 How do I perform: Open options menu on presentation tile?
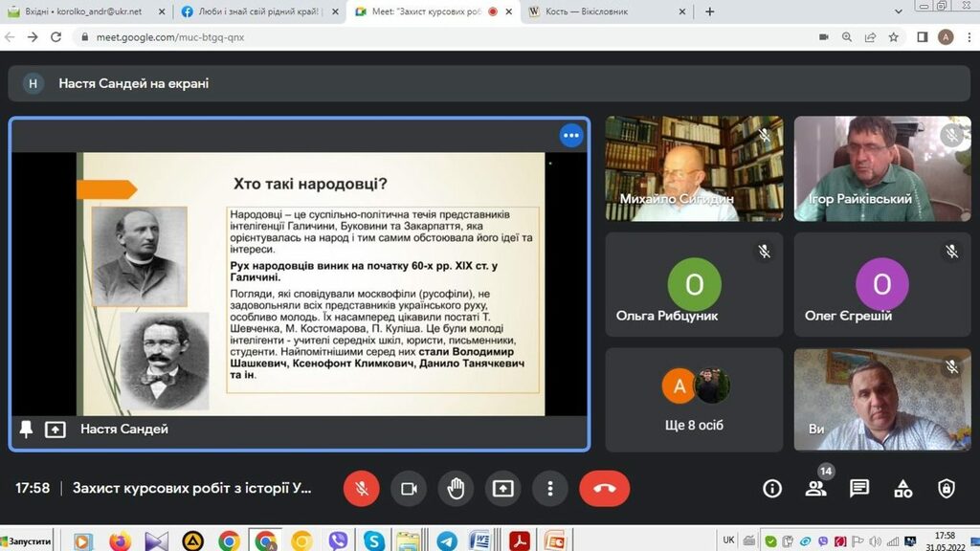click(x=571, y=136)
